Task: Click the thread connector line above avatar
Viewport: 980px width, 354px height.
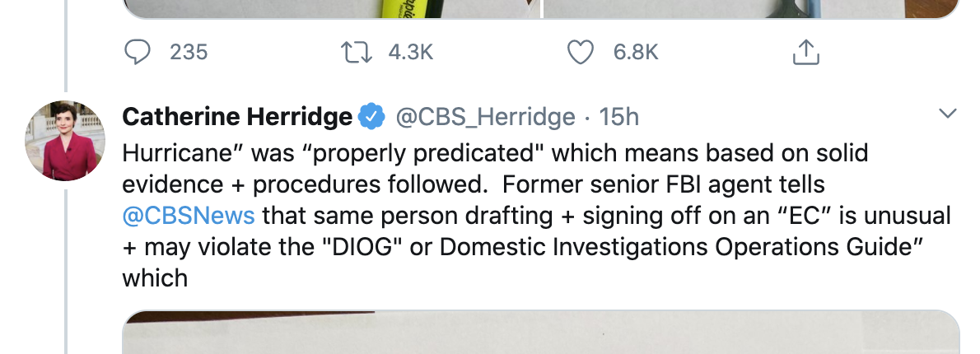Action: tap(66, 45)
